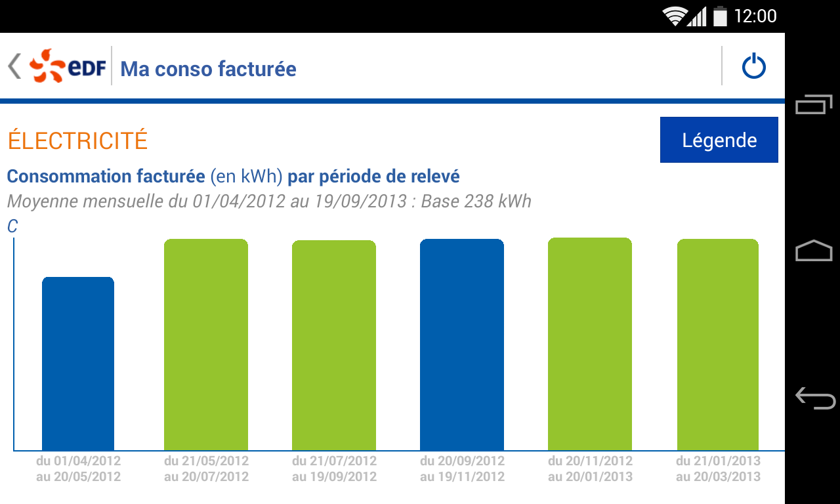The height and width of the screenshot is (504, 840).
Task: Tap the clock showing 12:00 in status bar
Action: coord(756,15)
